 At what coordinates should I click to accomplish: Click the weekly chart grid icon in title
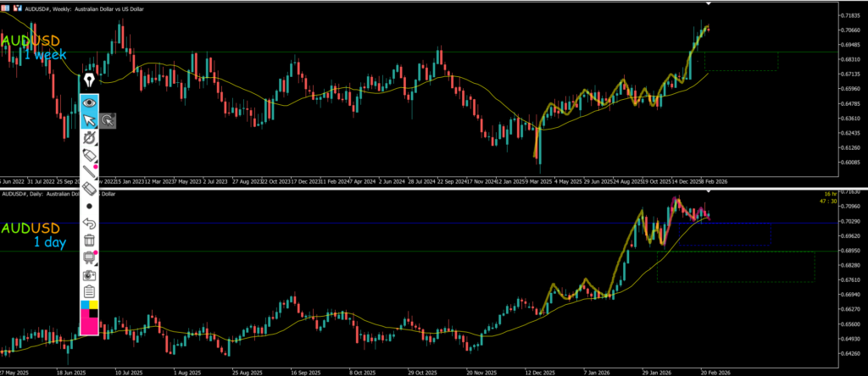click(5, 6)
